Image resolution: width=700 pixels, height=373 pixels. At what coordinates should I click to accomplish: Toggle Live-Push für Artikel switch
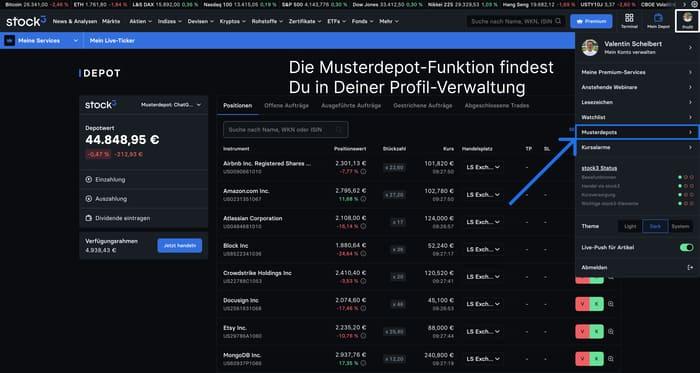687,247
